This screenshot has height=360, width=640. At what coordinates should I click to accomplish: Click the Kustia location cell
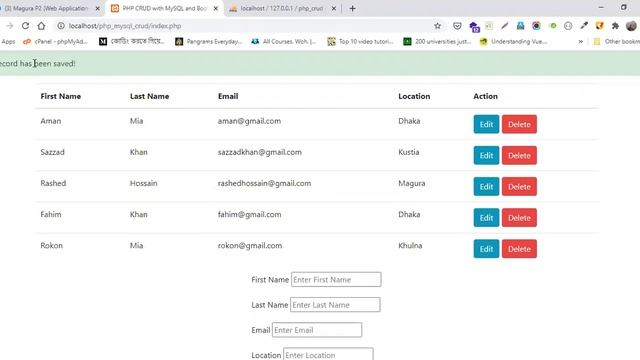pos(409,152)
